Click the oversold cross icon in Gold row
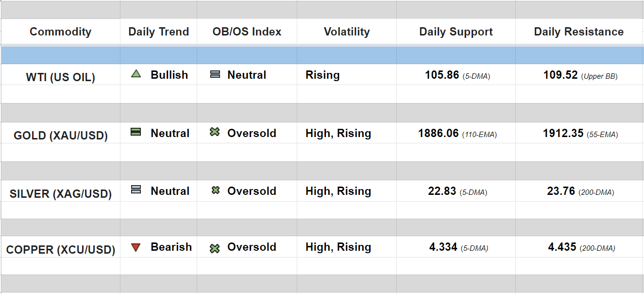Screen dimensions: 644x294 tap(215, 132)
